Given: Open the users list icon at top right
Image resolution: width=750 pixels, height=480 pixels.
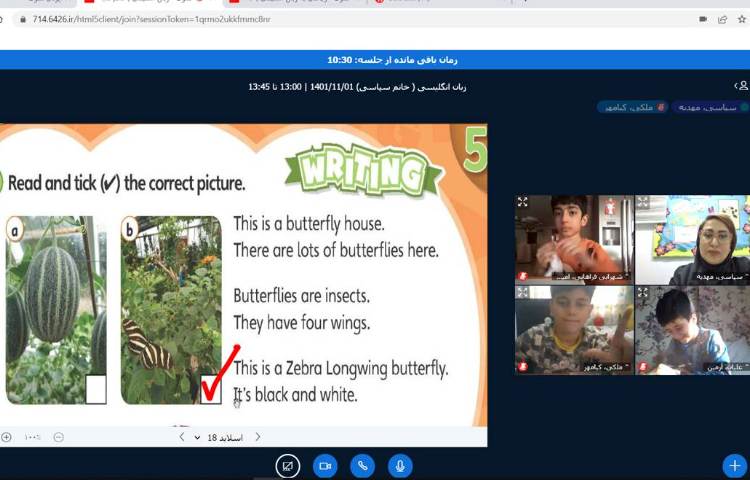Looking at the screenshot, I should point(740,86).
